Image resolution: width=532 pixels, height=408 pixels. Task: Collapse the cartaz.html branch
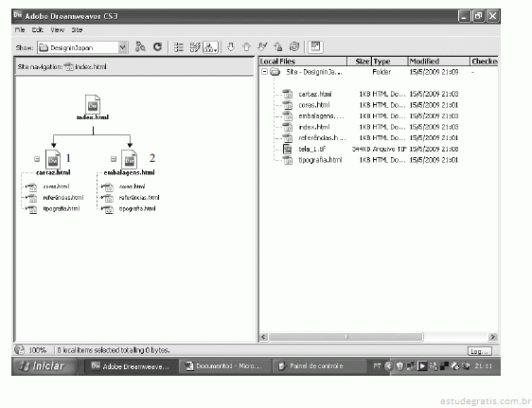(x=37, y=159)
